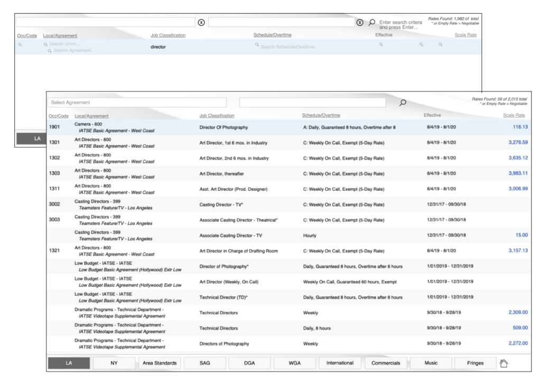Select Technical Director (TD)* row
Screen dimensions: 541x392
(x=289, y=297)
